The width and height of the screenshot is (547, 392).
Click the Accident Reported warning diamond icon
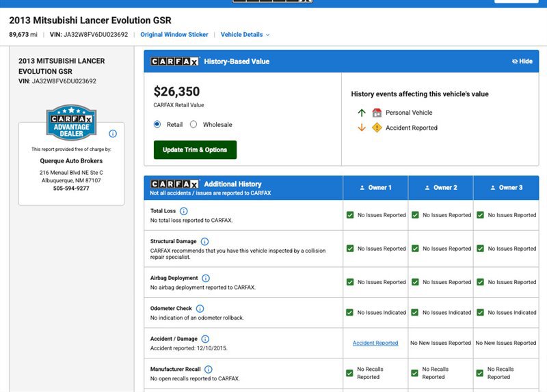coord(377,128)
